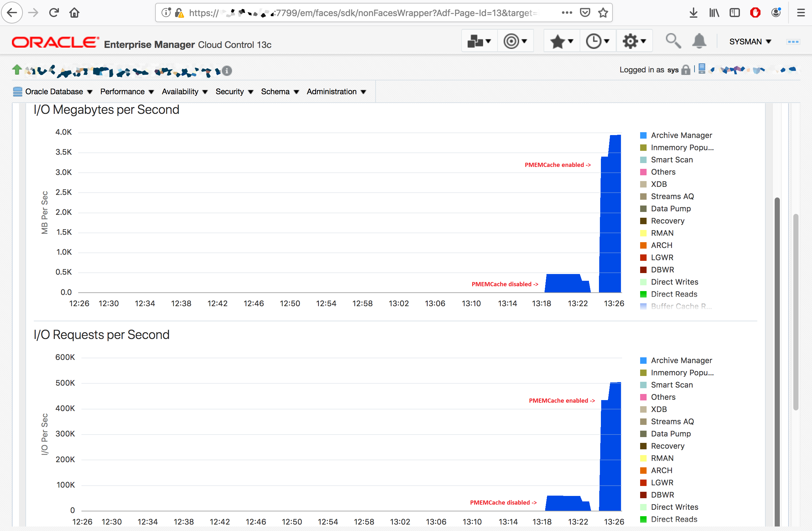Click the host server icon
The height and width of the screenshot is (531, 812).
702,69
